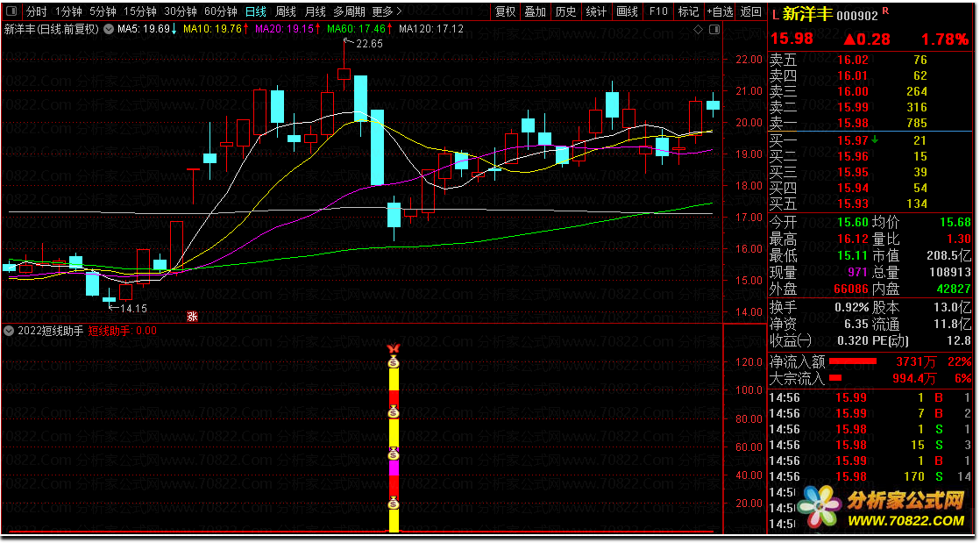Screen dimensions: 980x543
Task: Add stock via +自选 button
Action: [x=720, y=11]
